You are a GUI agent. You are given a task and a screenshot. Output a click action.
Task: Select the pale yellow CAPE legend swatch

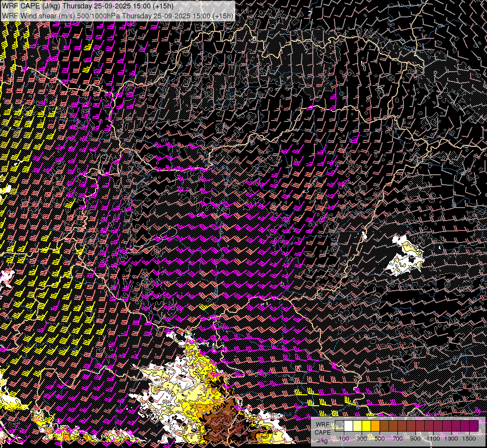(358, 426)
